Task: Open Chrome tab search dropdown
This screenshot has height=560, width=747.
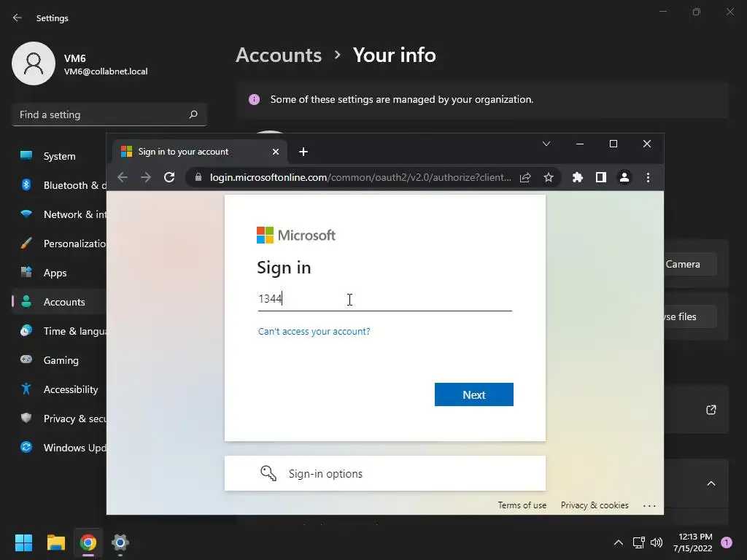Action: tap(546, 144)
